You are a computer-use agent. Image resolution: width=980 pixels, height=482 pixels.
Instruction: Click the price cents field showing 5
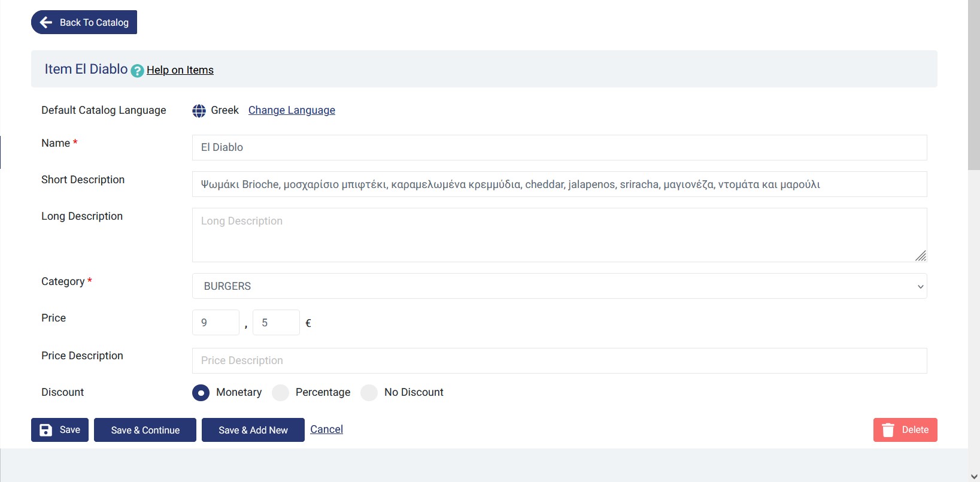pyautogui.click(x=276, y=323)
